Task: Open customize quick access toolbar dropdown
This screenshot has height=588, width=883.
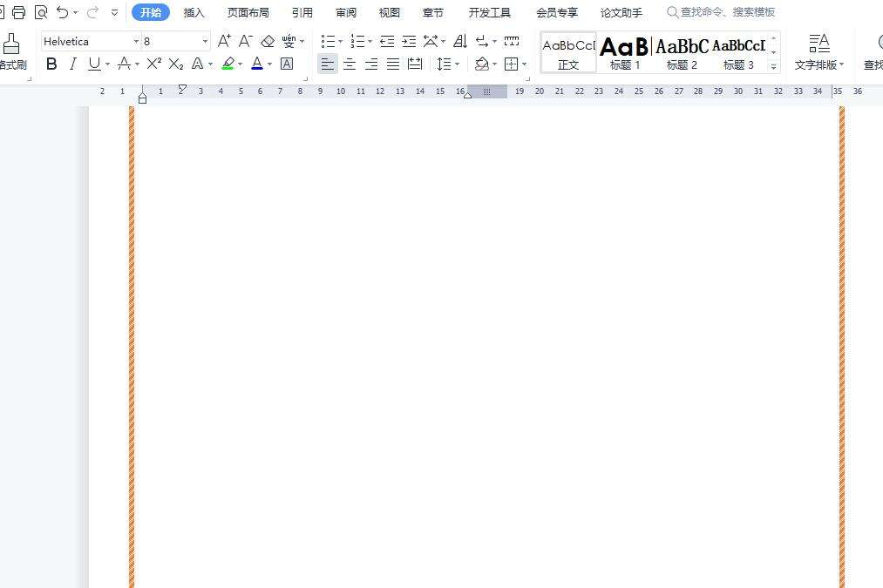Action: [114, 12]
